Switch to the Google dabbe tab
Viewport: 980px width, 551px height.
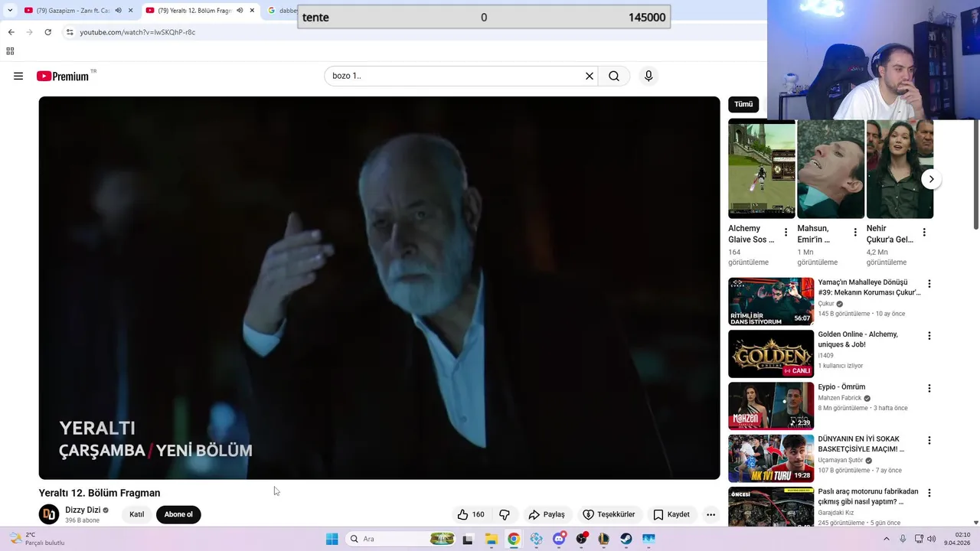pos(282,11)
